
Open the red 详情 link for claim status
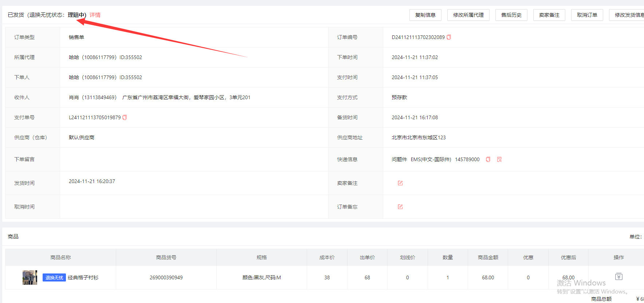(95, 15)
